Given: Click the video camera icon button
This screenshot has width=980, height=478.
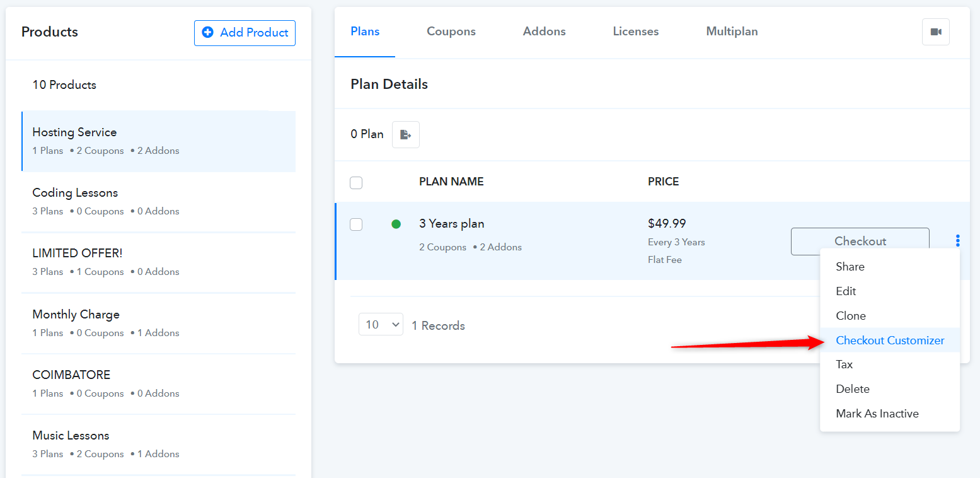Looking at the screenshot, I should click(x=935, y=32).
